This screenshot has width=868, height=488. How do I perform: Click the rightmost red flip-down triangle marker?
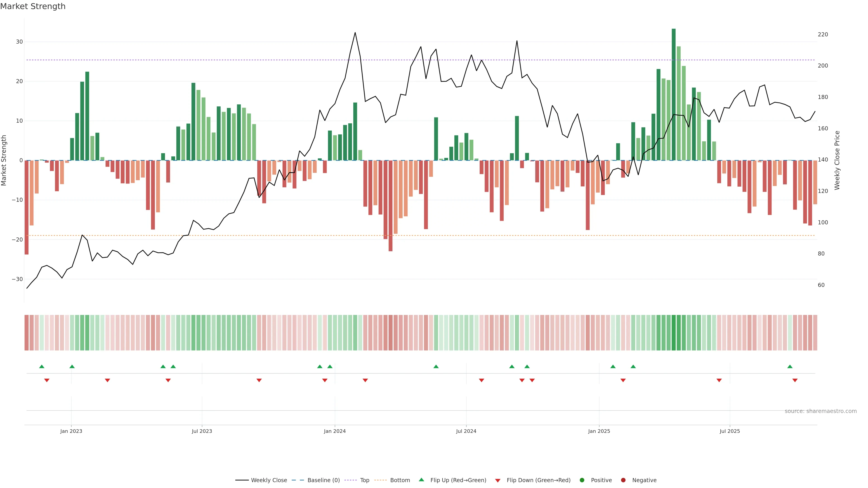point(795,380)
